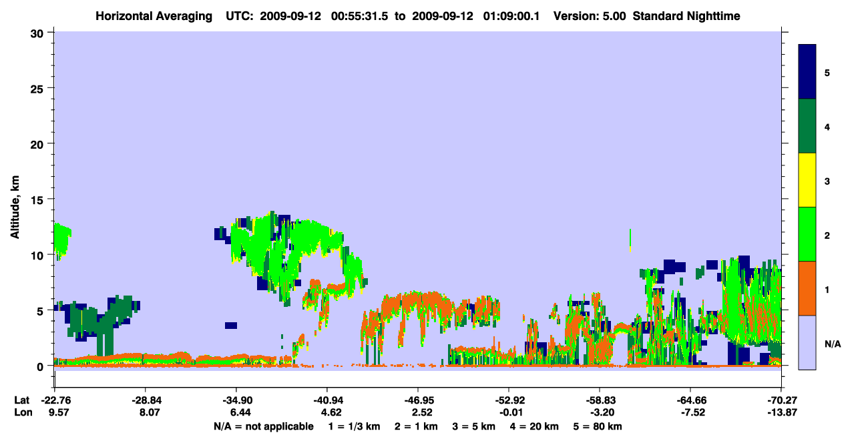Click the latitude value -70.27
This screenshot has width=868, height=445.
pyautogui.click(x=781, y=400)
